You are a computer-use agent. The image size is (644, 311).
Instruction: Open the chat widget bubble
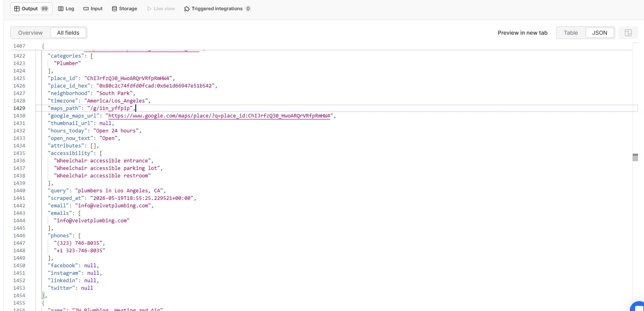pos(638,307)
